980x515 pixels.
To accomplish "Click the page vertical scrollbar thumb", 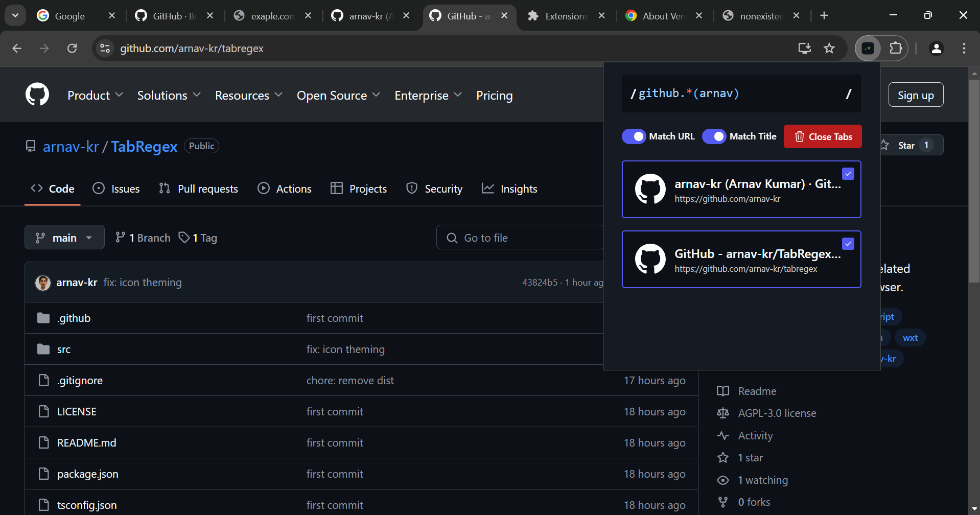I will 974,181.
